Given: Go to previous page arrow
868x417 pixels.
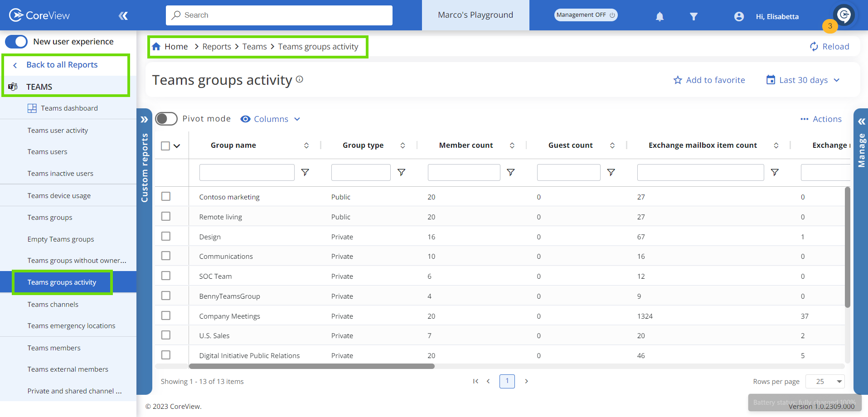Looking at the screenshot, I should click(x=488, y=381).
